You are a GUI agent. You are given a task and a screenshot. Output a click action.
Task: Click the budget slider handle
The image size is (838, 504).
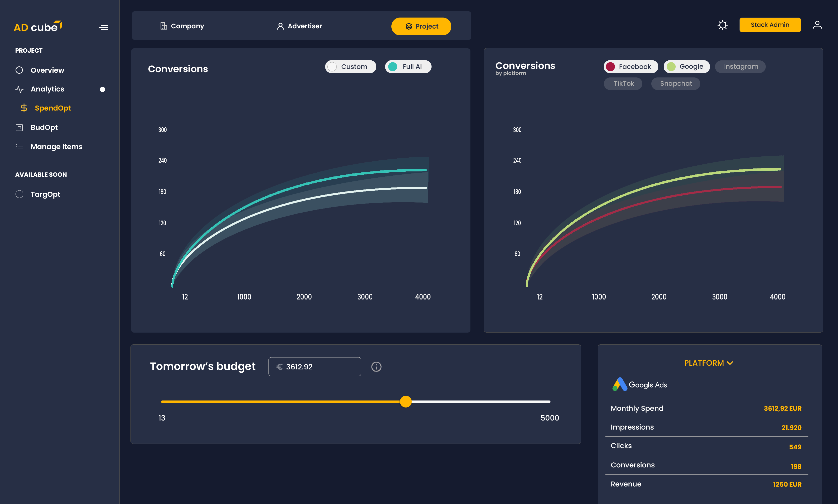tap(405, 402)
